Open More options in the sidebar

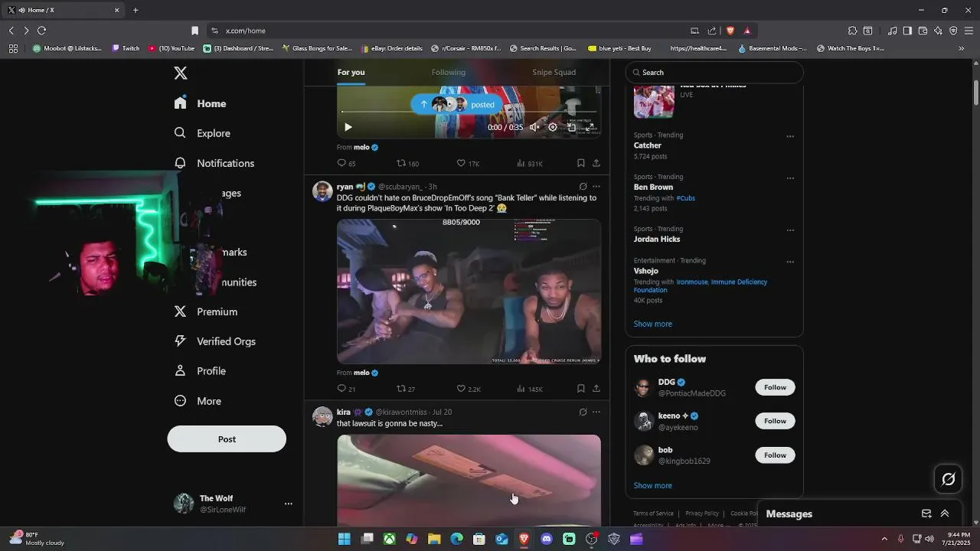[198, 401]
